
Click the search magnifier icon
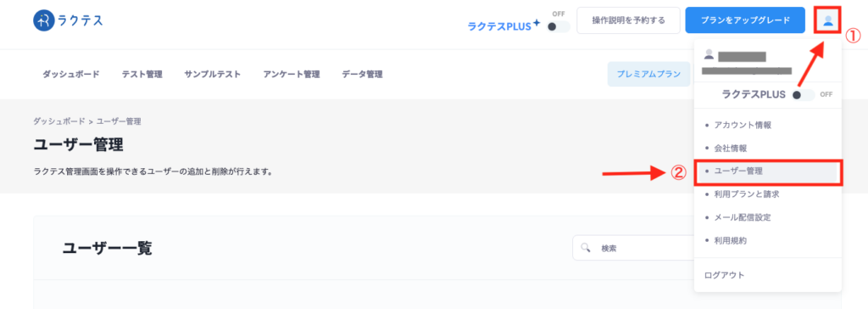586,248
